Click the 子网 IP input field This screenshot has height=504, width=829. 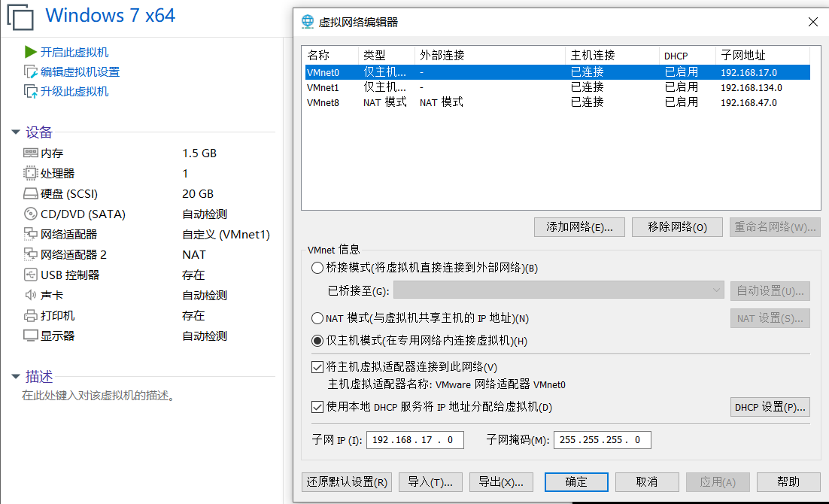415,440
